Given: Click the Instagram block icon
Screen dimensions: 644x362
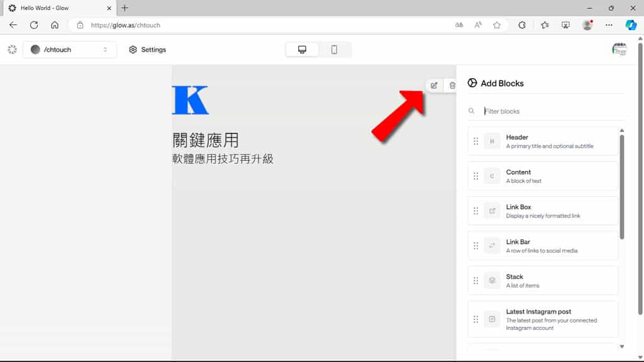Looking at the screenshot, I should click(x=492, y=319).
